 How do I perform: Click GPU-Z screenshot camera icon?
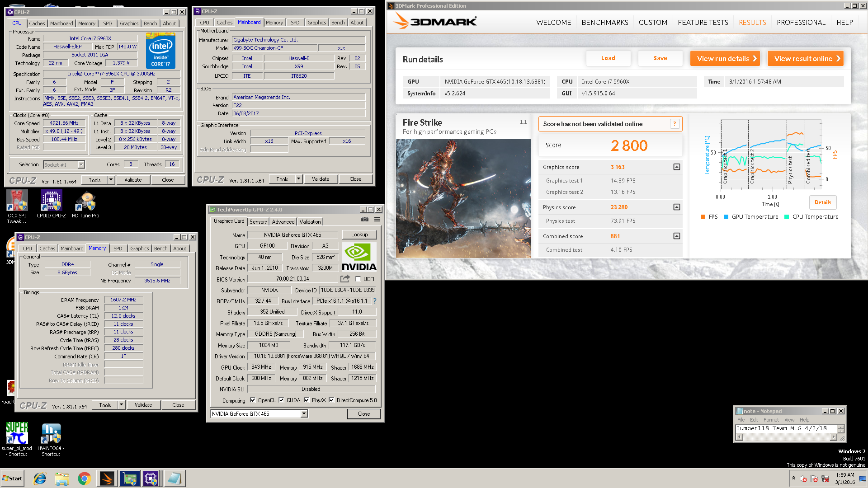pyautogui.click(x=364, y=220)
